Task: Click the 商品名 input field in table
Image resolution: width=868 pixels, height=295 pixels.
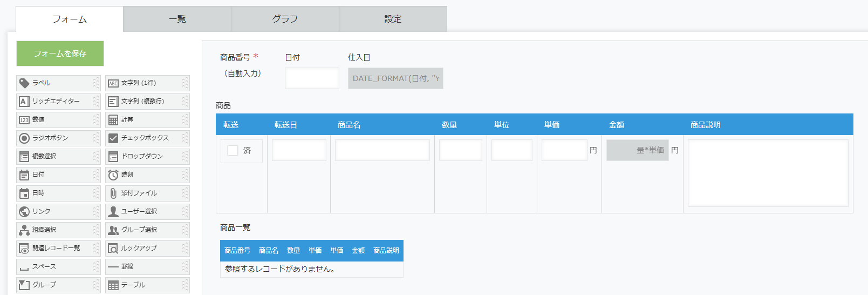Action: (382, 150)
